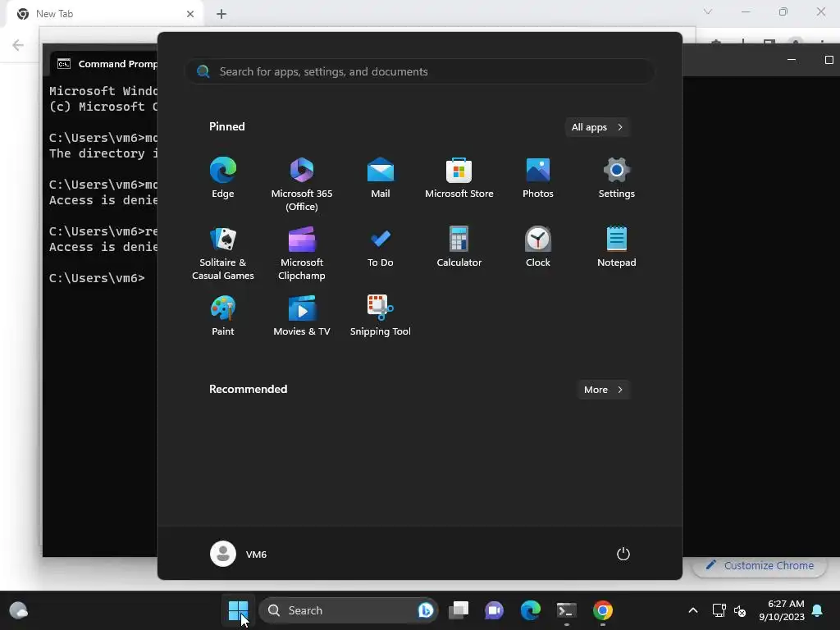Open Settings from pinned apps
Image resolution: width=840 pixels, height=630 pixels.
pos(617,177)
